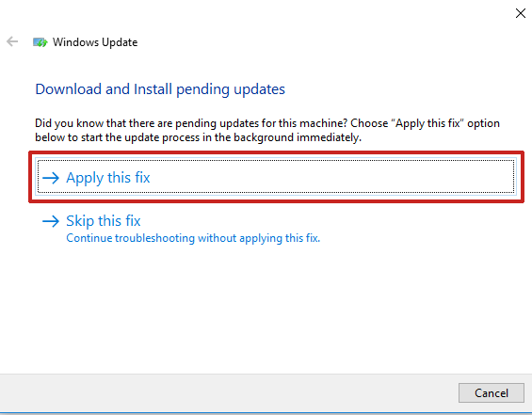Click blank white area below Skip this fix

(265, 305)
